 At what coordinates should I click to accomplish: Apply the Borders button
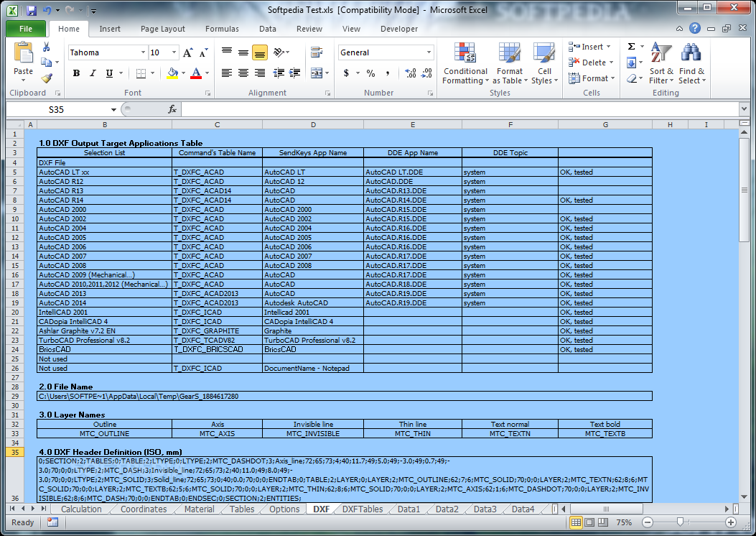141,73
